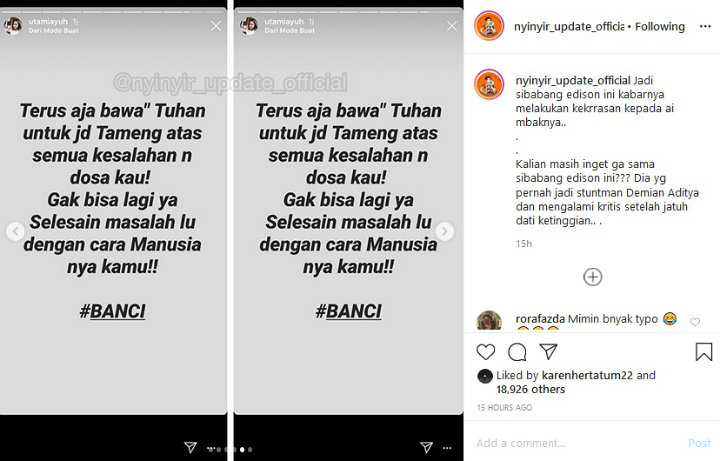
Task: Share post using paper plane icon
Action: click(548, 352)
